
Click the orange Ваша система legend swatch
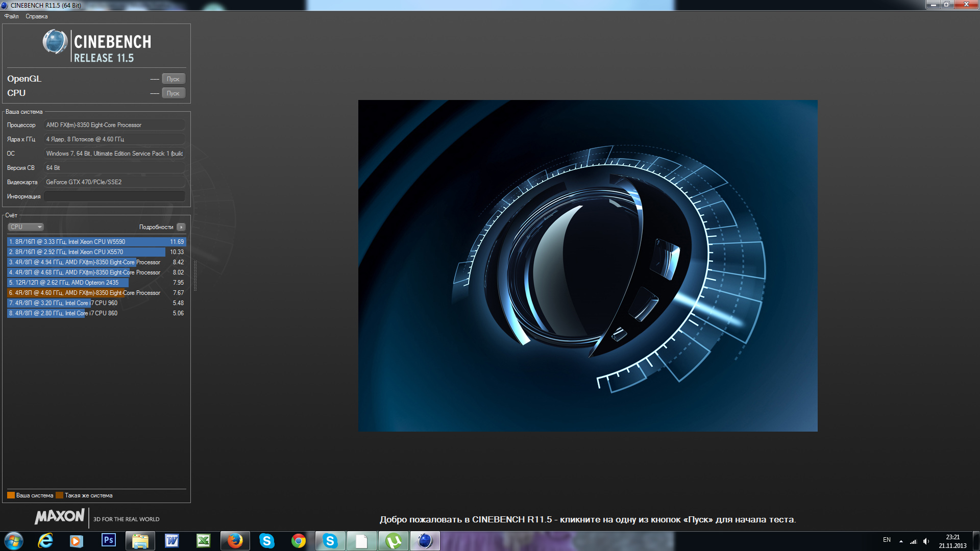(x=11, y=495)
